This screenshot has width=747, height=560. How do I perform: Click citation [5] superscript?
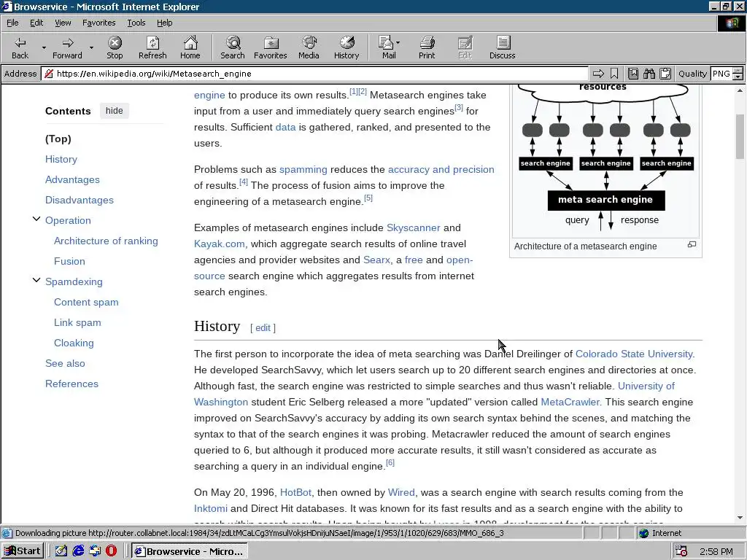[x=368, y=198]
